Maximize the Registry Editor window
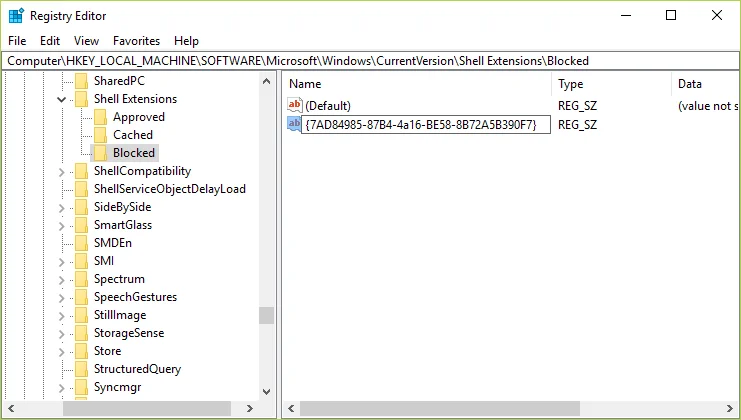The height and width of the screenshot is (420, 741). pos(671,15)
